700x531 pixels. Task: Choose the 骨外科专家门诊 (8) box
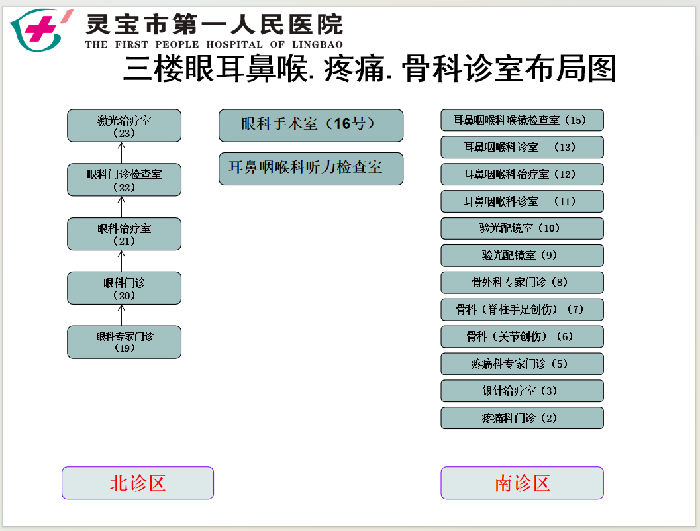(522, 283)
